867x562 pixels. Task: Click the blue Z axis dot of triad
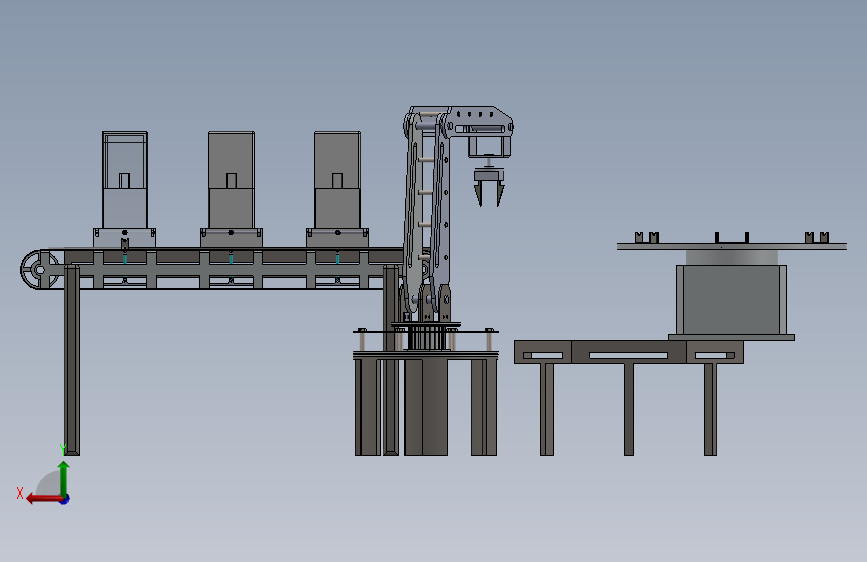65,500
